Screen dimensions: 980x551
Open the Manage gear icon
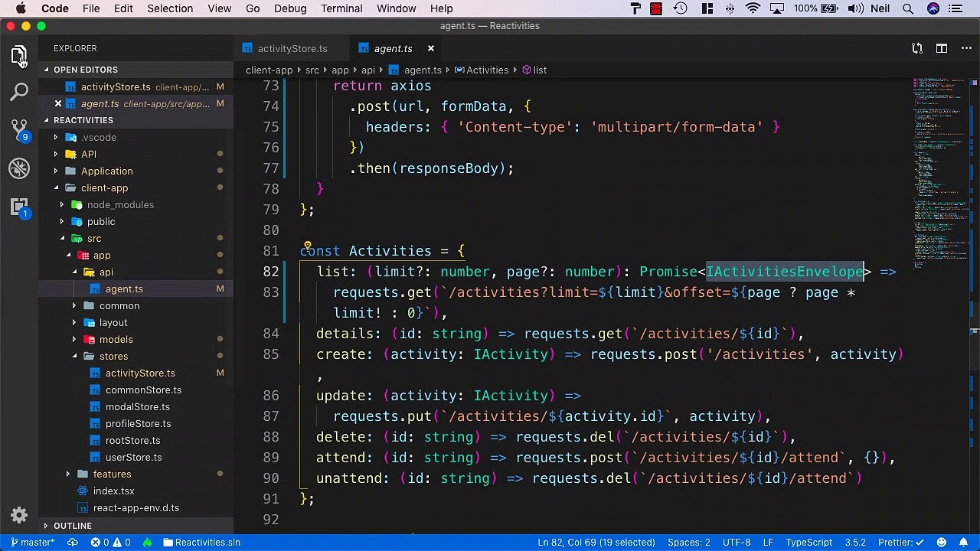[x=19, y=515]
